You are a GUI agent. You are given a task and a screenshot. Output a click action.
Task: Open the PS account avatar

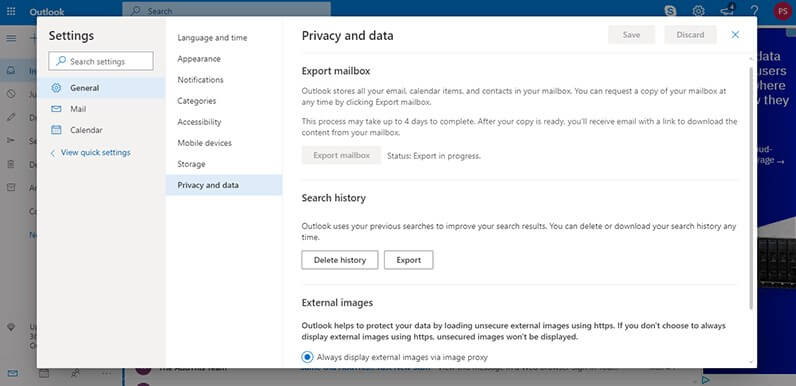pyautogui.click(x=782, y=11)
